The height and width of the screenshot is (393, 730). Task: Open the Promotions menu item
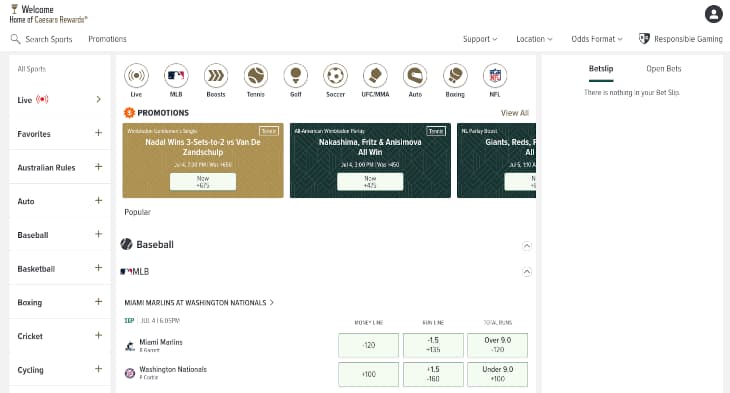(107, 39)
